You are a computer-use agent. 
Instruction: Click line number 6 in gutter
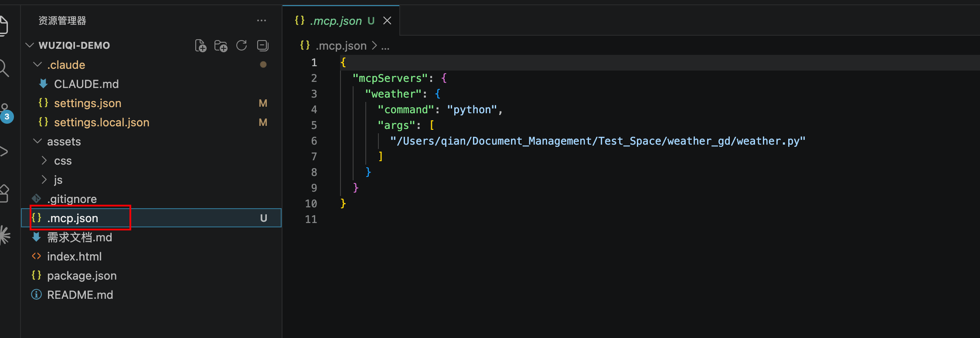coord(314,141)
